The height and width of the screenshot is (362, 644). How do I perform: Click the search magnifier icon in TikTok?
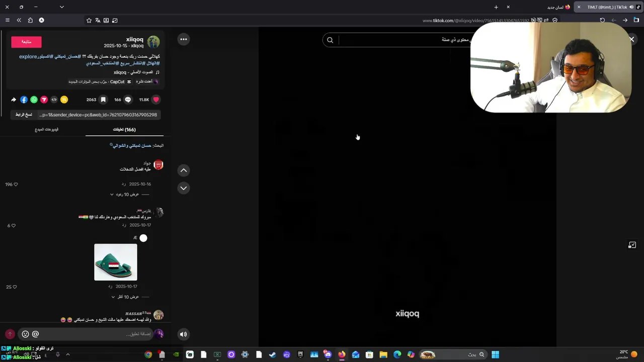click(x=330, y=40)
